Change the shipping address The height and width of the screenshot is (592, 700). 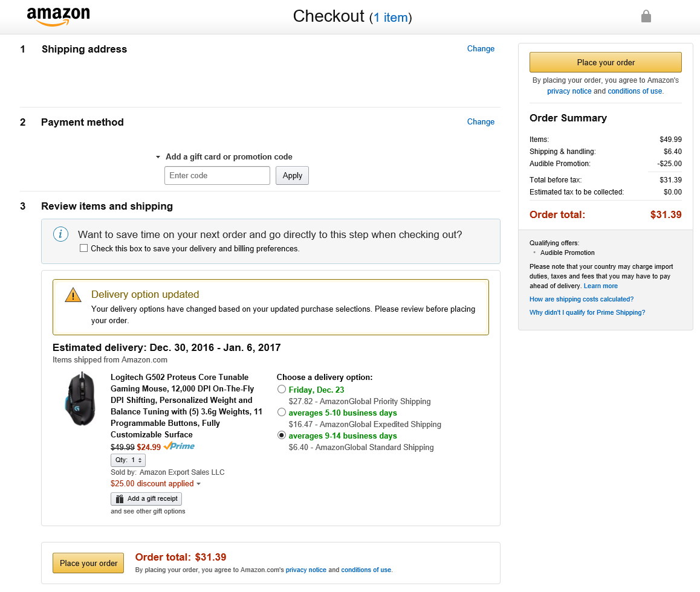click(481, 49)
